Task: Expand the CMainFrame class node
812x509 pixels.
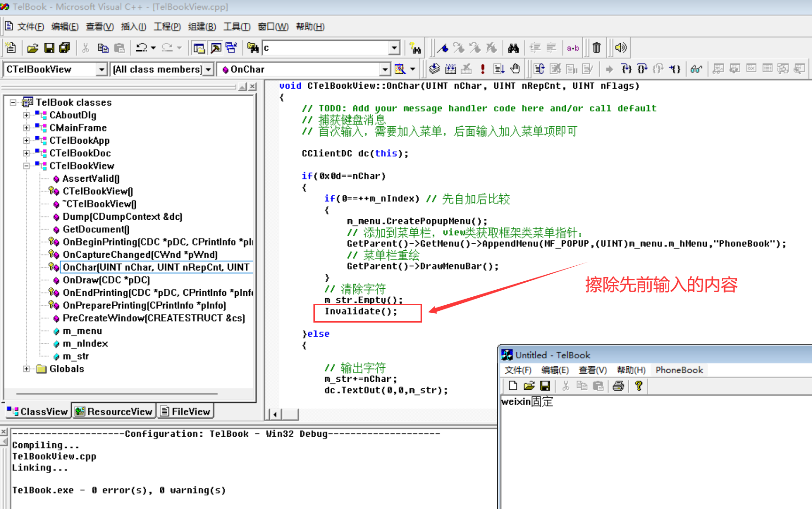Action: tap(26, 128)
